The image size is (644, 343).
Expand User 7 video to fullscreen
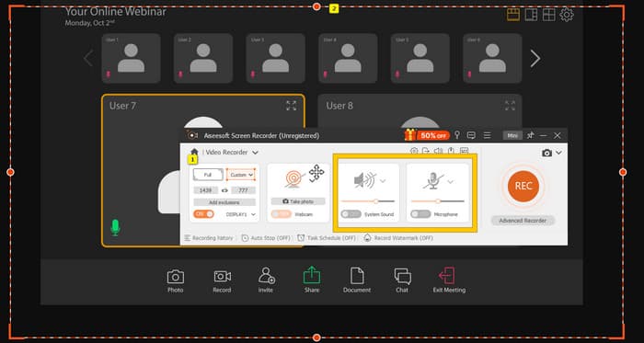point(292,106)
